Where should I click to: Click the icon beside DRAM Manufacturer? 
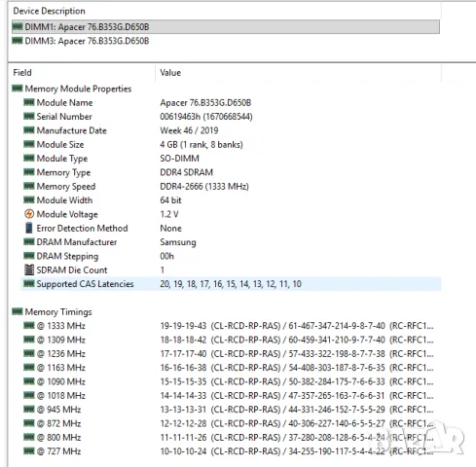pos(29,241)
